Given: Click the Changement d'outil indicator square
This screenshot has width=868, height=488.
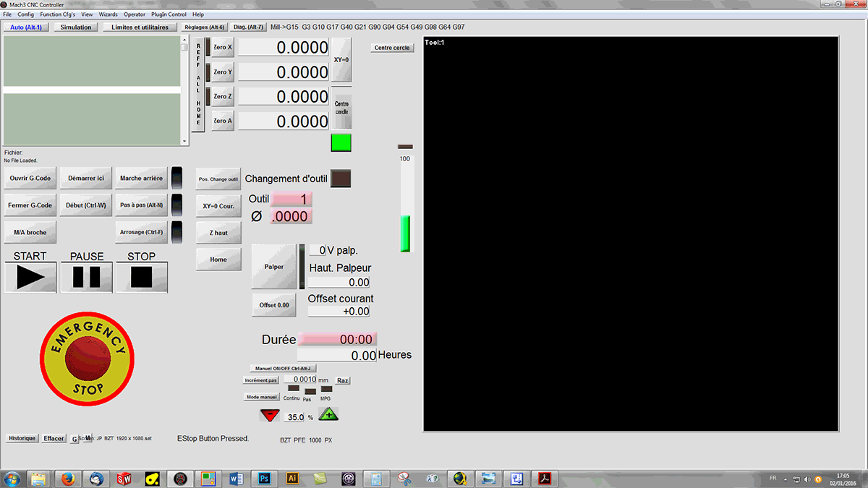Looking at the screenshot, I should pos(341,179).
